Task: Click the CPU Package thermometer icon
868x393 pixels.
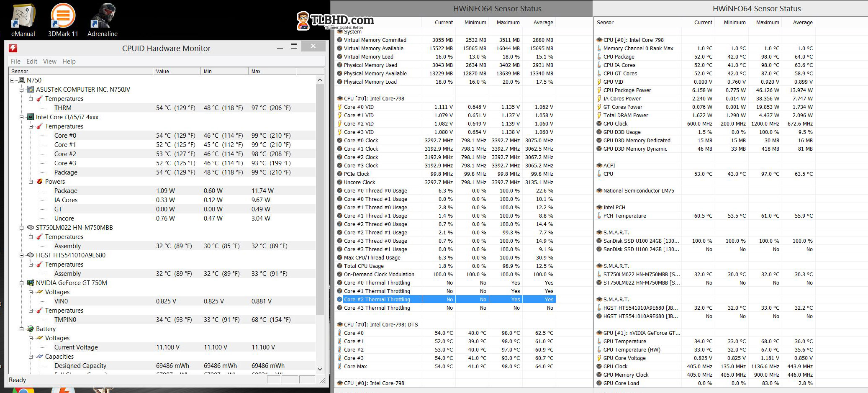Action: 599,57
